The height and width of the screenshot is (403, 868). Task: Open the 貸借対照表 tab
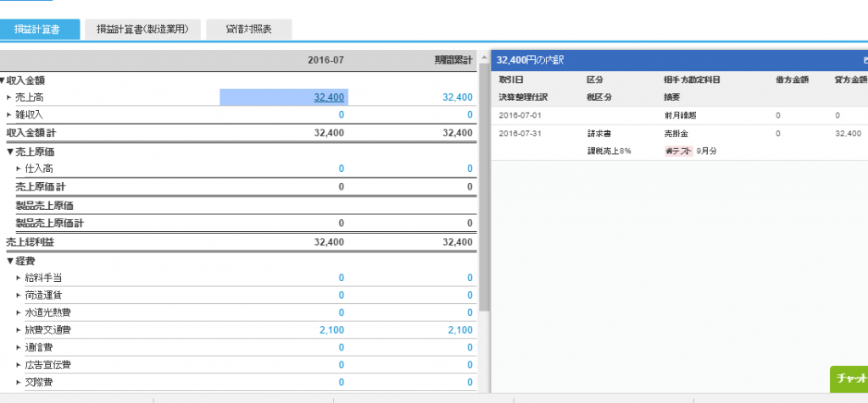(x=248, y=30)
